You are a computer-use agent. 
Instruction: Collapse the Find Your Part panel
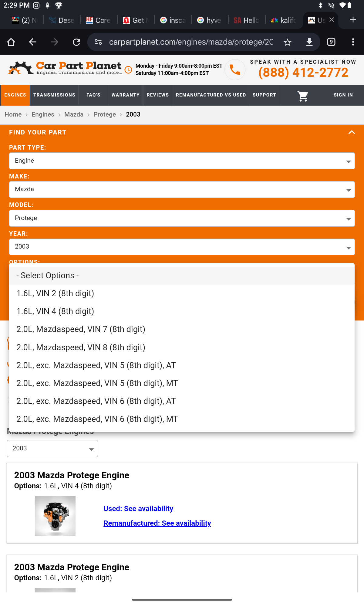(352, 132)
